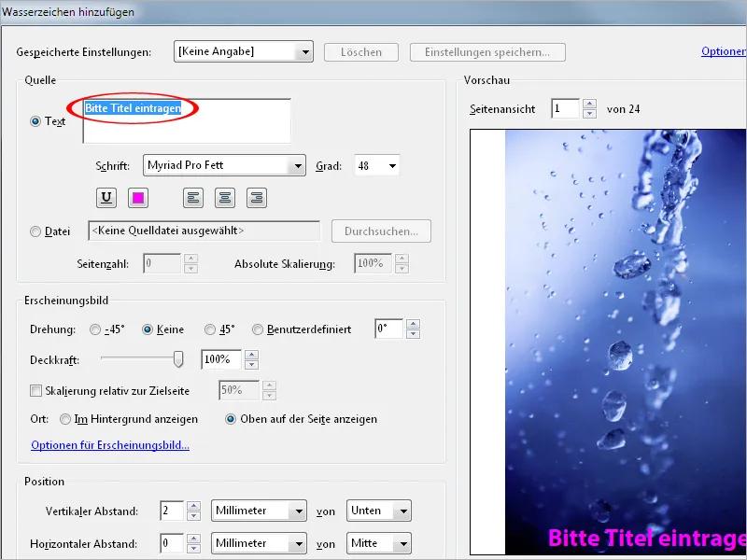Click the custom rotation degree field
This screenshot has height=560, width=747.
[x=388, y=329]
